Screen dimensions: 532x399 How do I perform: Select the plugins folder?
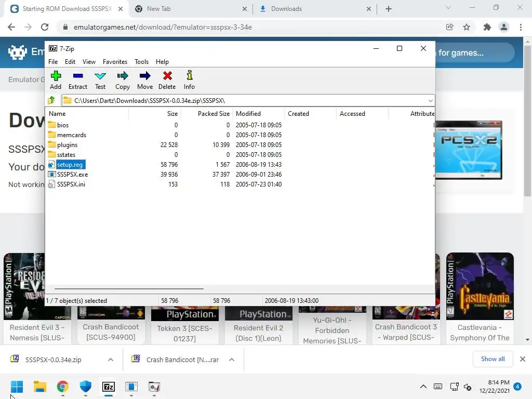(x=67, y=144)
